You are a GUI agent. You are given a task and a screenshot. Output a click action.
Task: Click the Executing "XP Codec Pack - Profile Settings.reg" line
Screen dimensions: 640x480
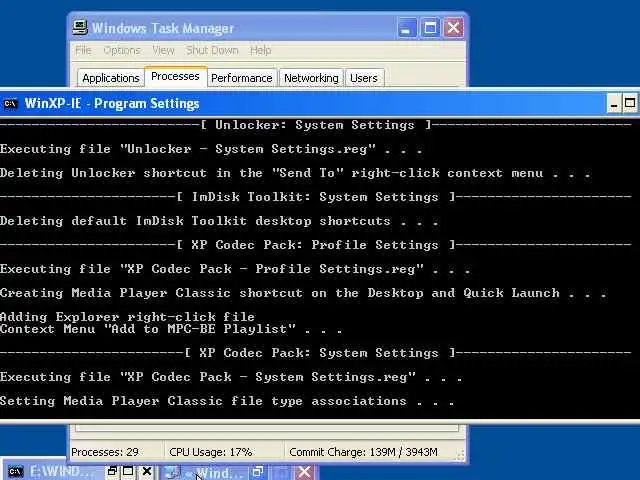235,269
